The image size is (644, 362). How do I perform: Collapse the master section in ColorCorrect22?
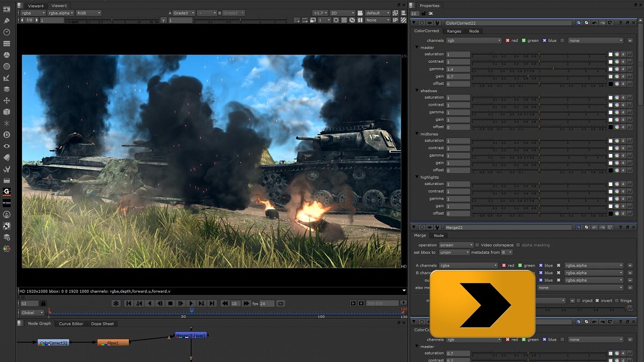point(416,47)
